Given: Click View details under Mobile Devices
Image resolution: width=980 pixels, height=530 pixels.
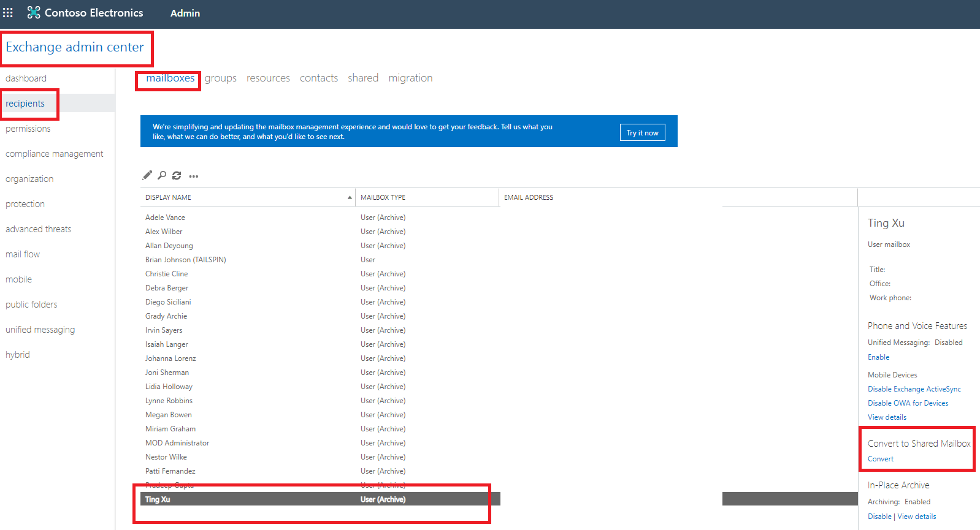Looking at the screenshot, I should point(887,417).
